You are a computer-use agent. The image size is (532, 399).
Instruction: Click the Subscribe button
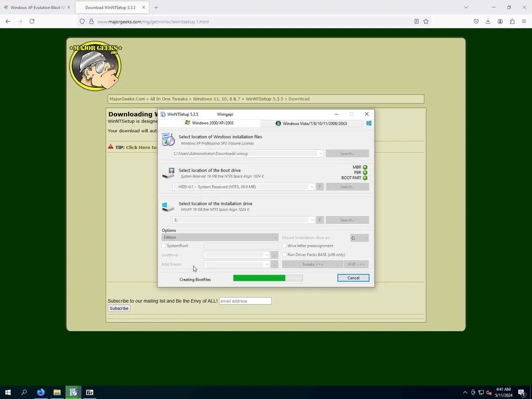[x=119, y=309]
